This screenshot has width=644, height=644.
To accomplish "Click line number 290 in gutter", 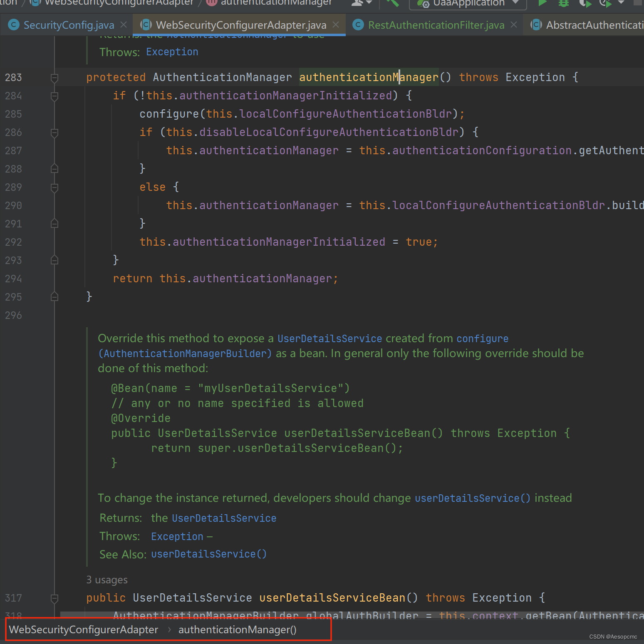I will point(13,205).
